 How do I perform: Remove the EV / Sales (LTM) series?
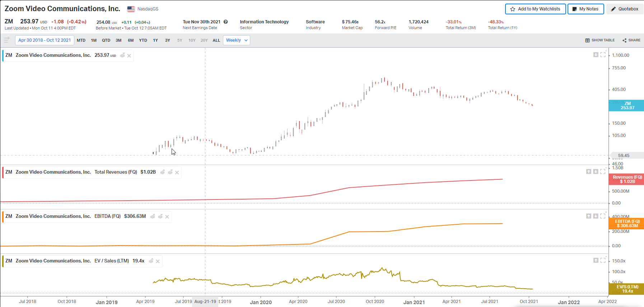158,261
